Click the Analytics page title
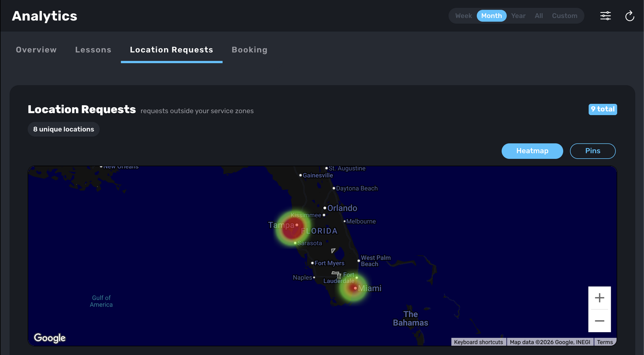Viewport: 644px width, 355px height. [44, 16]
